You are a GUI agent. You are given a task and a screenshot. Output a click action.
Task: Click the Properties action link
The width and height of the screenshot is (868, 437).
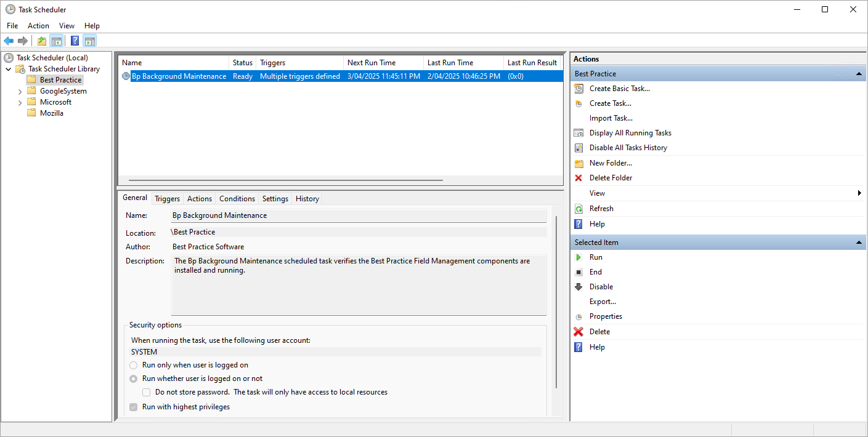[606, 316]
